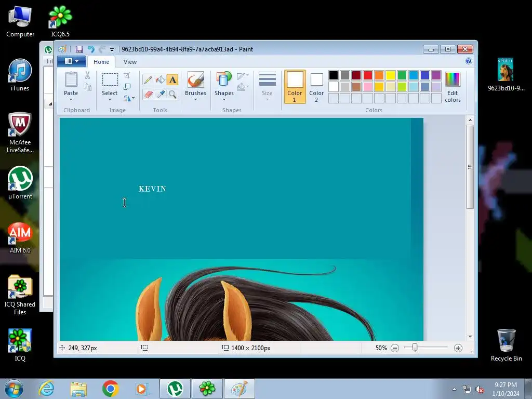Pick the black color swatch
Viewport: 532px width, 399px height.
[x=333, y=75]
